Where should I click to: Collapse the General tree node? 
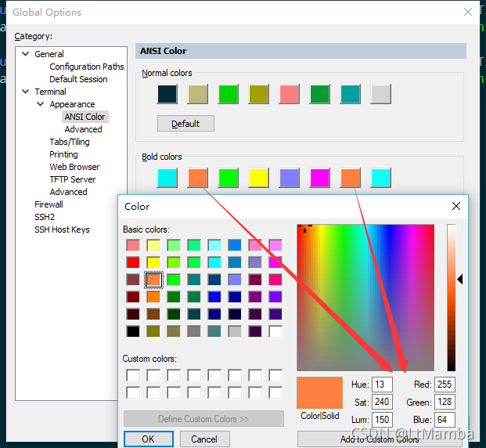coord(26,54)
